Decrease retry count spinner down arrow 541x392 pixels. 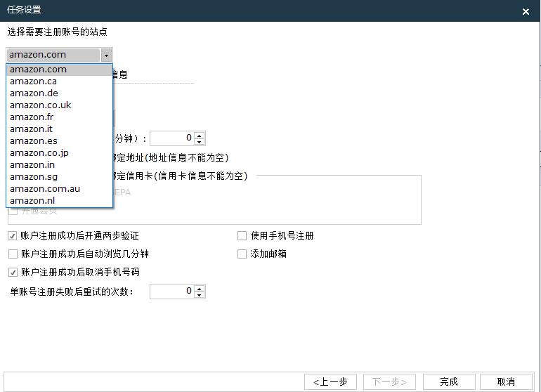[x=200, y=294]
